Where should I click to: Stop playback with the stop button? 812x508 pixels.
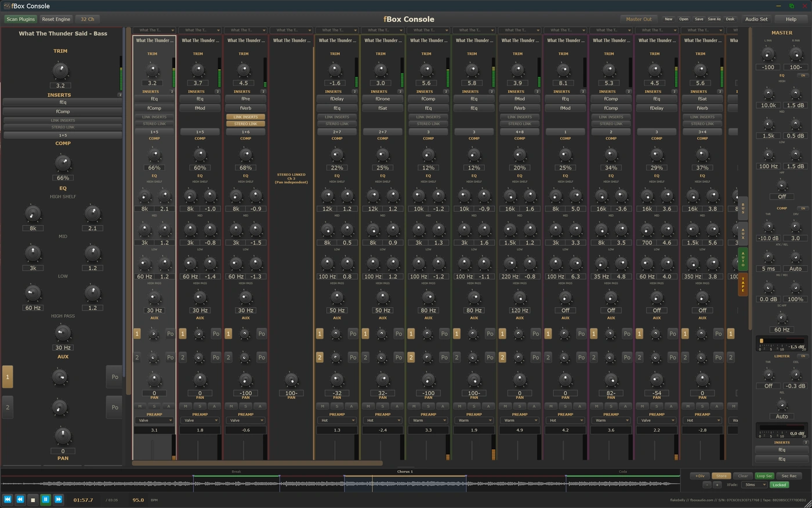tap(33, 499)
